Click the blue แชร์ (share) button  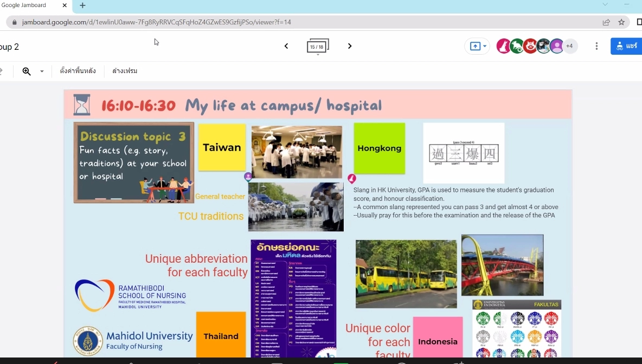[x=626, y=46]
